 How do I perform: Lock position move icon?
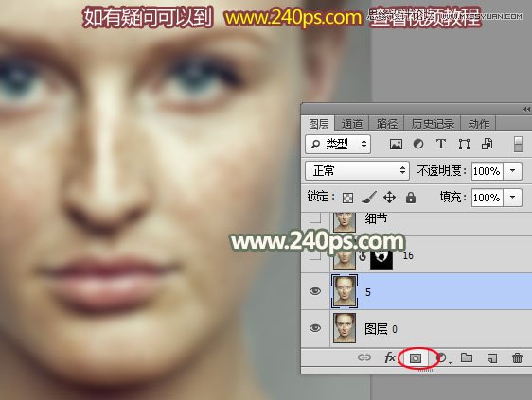(x=389, y=198)
